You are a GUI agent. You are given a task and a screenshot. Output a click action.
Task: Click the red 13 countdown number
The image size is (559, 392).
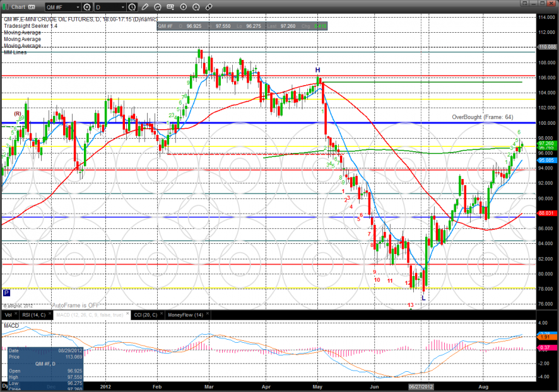411,305
